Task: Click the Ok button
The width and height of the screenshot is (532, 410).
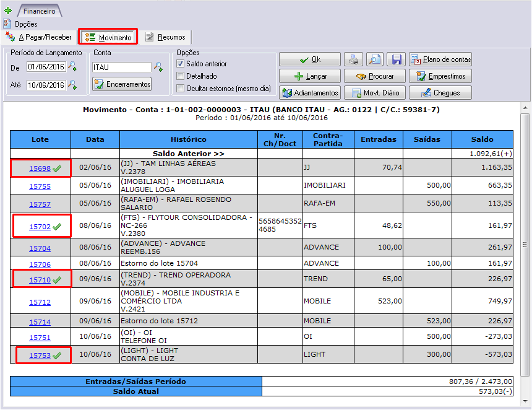Action: [x=310, y=59]
